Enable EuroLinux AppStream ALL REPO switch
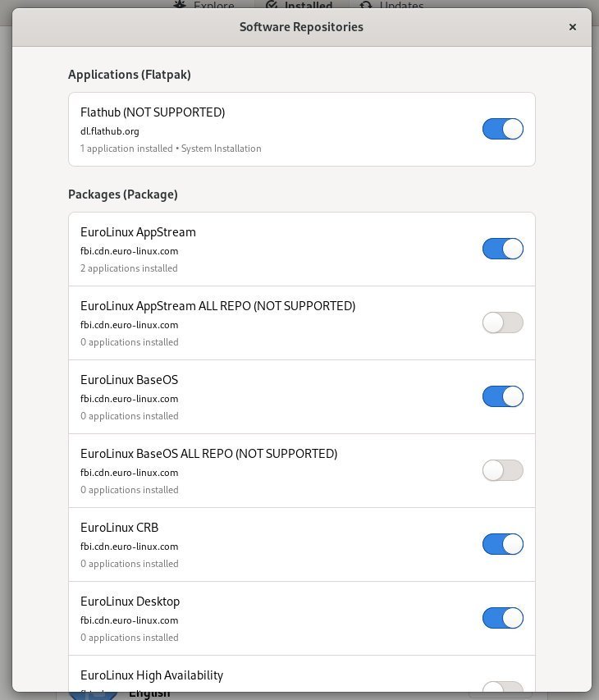The width and height of the screenshot is (599, 700). (503, 323)
